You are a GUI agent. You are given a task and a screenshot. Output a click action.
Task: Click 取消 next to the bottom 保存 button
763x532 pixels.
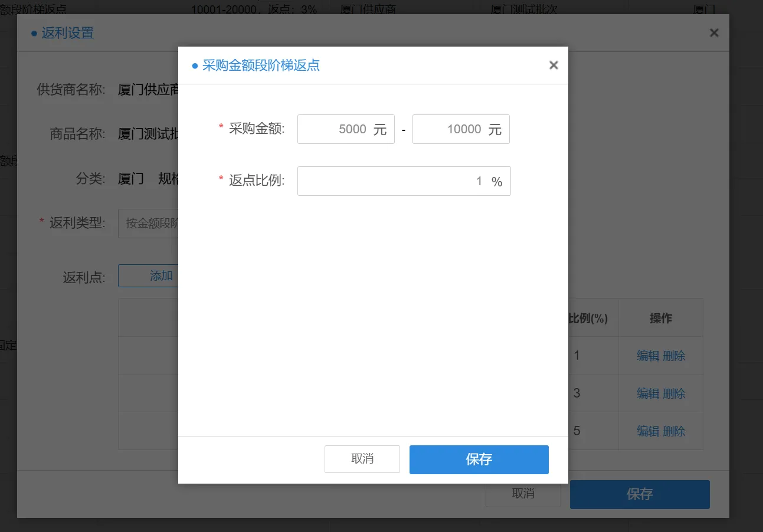523,494
